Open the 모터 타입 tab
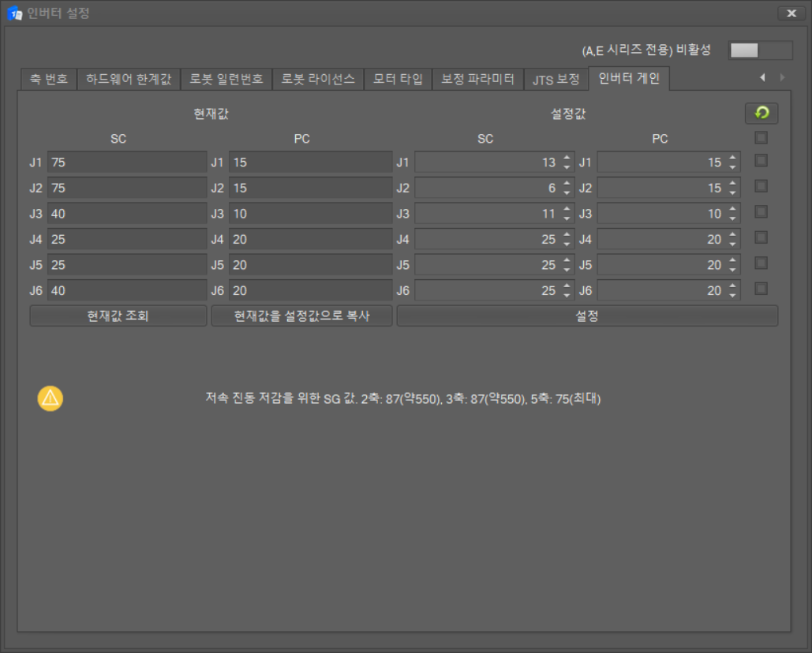Image resolution: width=812 pixels, height=653 pixels. 398,79
